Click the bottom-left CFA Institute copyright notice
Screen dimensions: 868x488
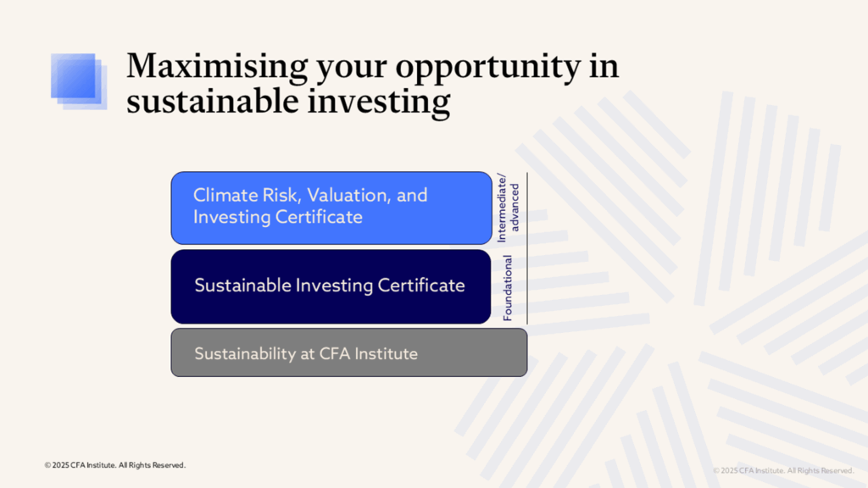(x=115, y=465)
